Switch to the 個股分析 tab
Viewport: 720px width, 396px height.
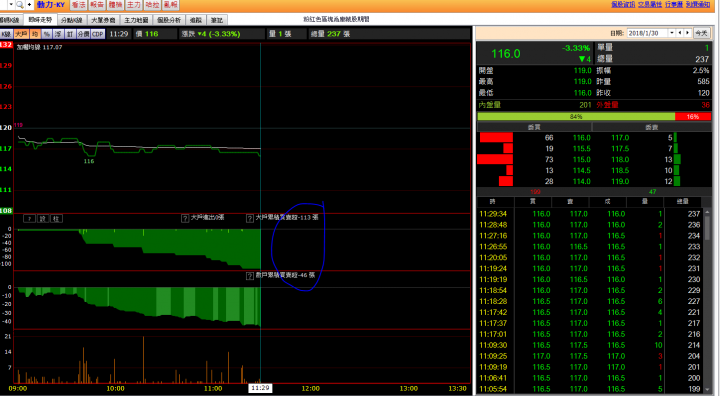click(x=169, y=20)
